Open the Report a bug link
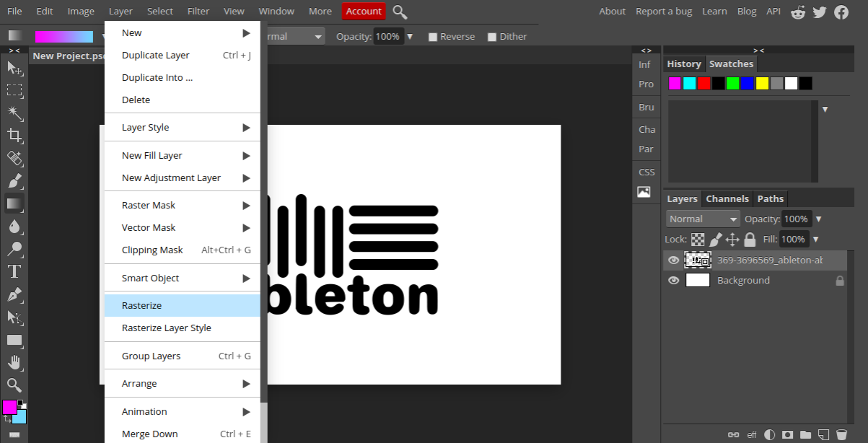Viewport: 868px width, 443px height. [x=664, y=11]
